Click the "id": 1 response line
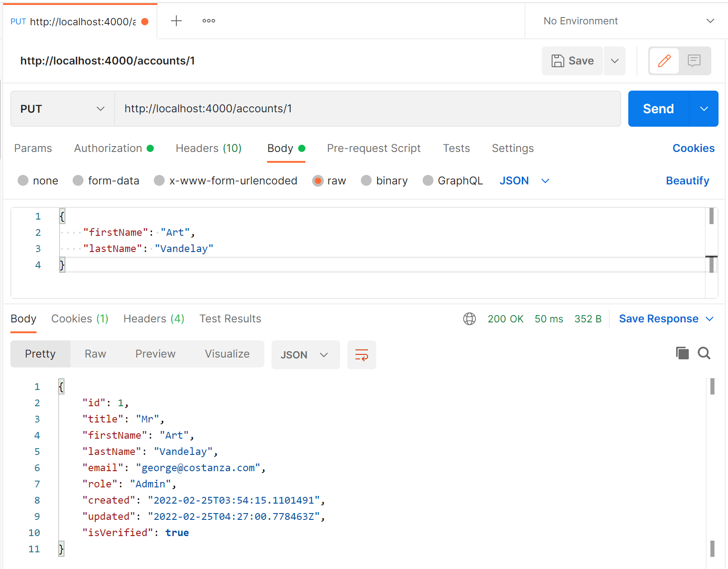Screen dimensions: 728x569 click(x=106, y=403)
